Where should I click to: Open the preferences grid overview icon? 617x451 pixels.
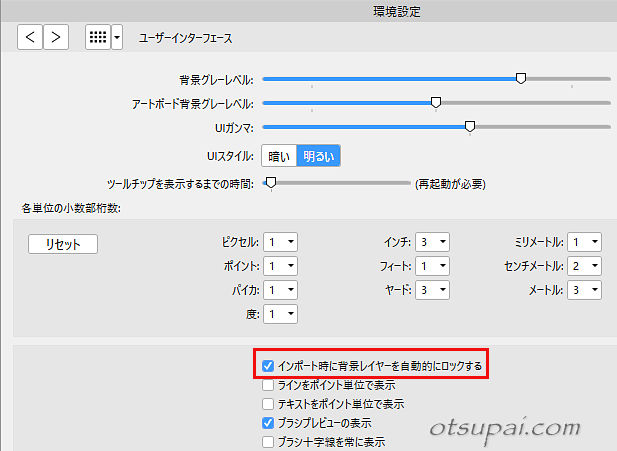98,38
